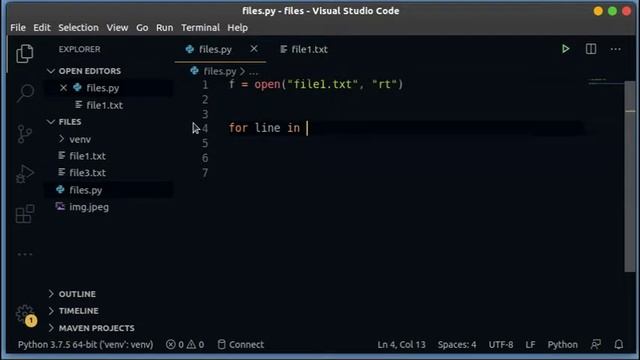Screen dimensions: 640x360
Task: Open the Help menu
Action: coord(238,27)
